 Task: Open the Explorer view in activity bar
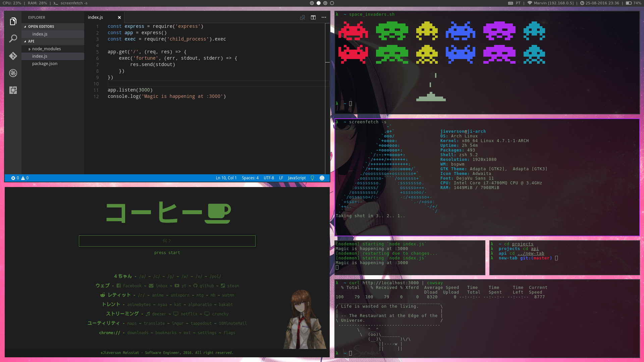click(x=13, y=21)
